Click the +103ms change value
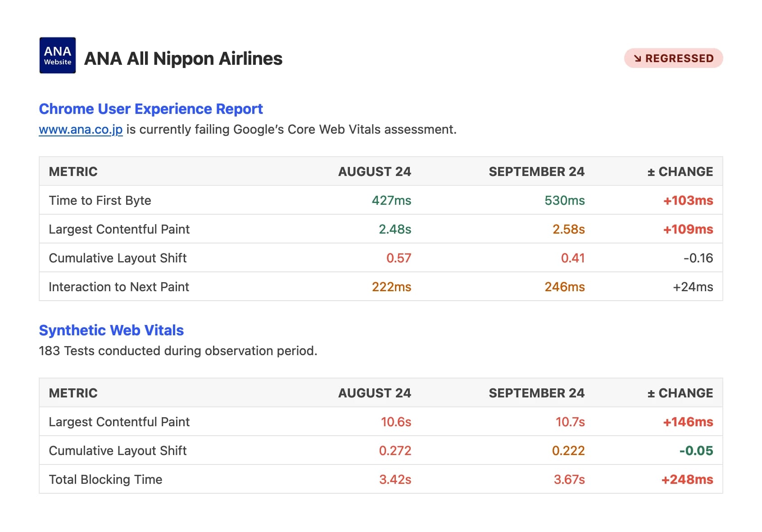 688,201
